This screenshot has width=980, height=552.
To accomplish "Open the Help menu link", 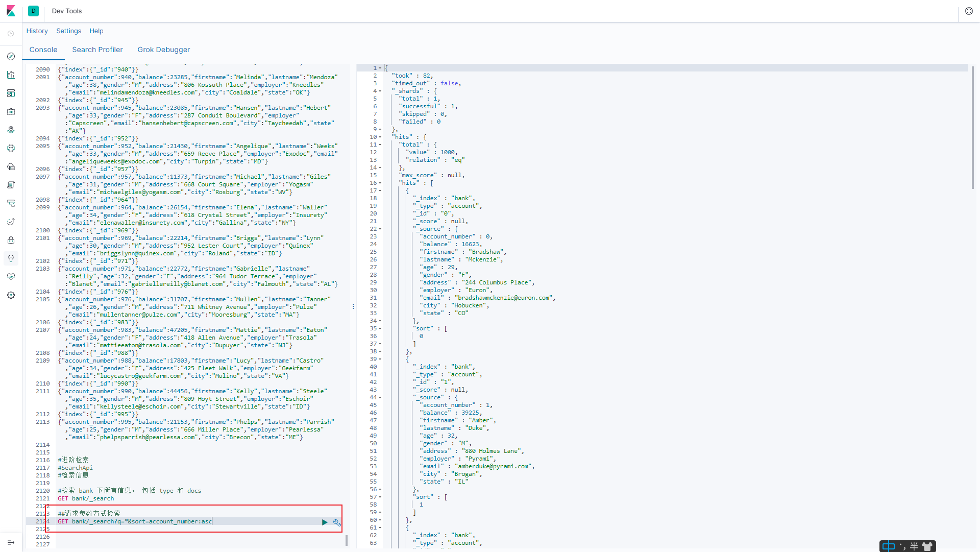I will click(96, 31).
